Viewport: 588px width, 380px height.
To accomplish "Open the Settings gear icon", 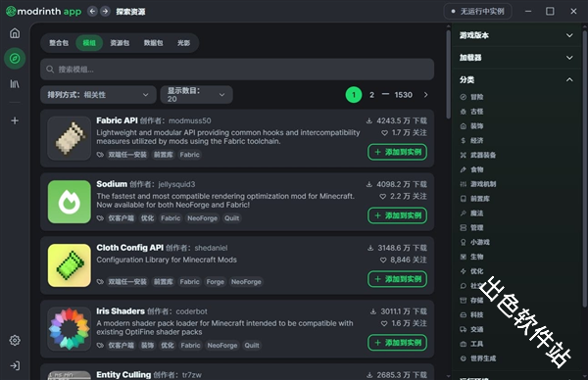I will pyautogui.click(x=15, y=340).
